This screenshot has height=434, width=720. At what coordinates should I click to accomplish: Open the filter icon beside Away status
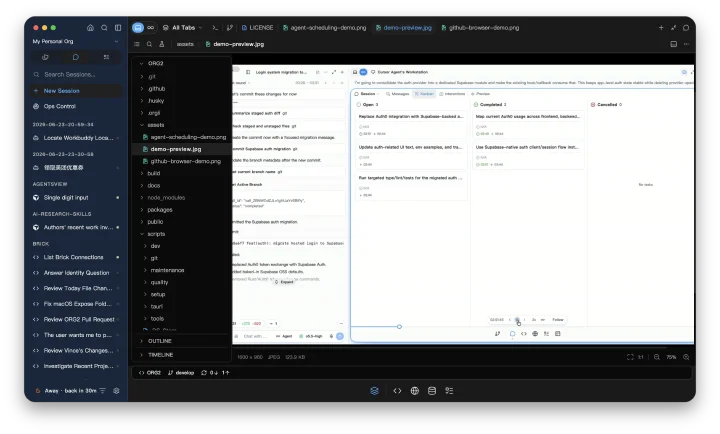[x=102, y=391]
